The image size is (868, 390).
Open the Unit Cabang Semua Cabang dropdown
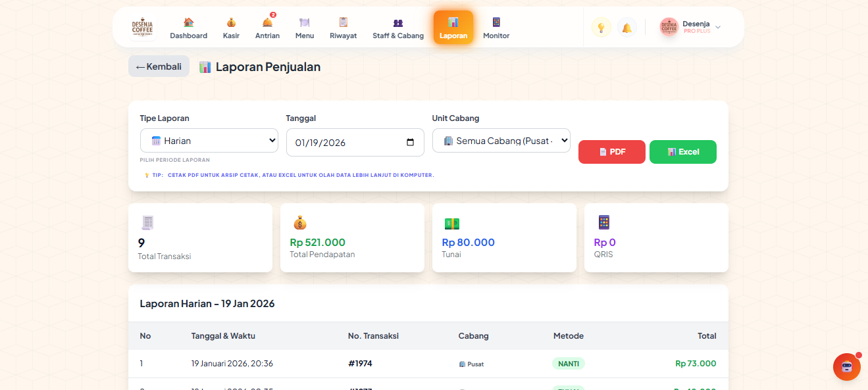[x=501, y=140]
